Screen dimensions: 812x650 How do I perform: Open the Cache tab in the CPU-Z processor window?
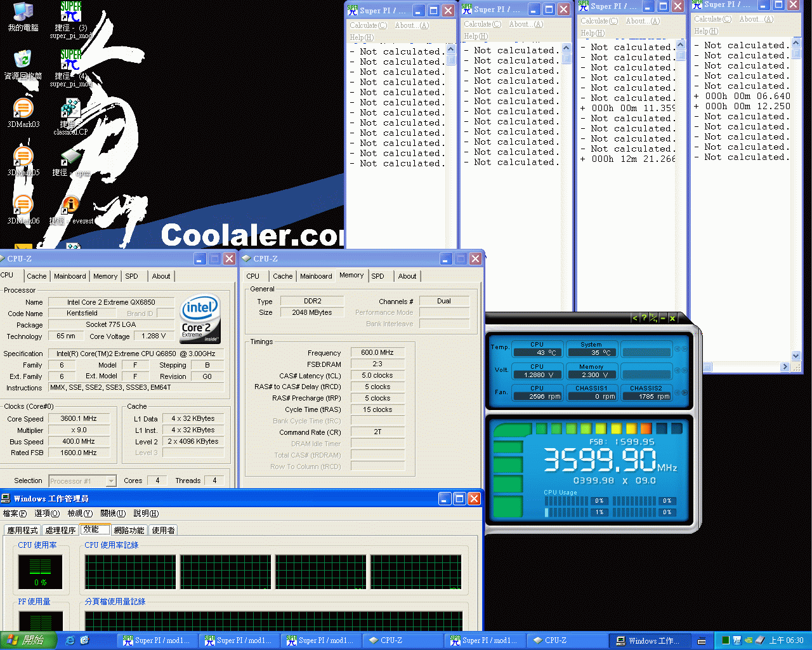(x=36, y=276)
